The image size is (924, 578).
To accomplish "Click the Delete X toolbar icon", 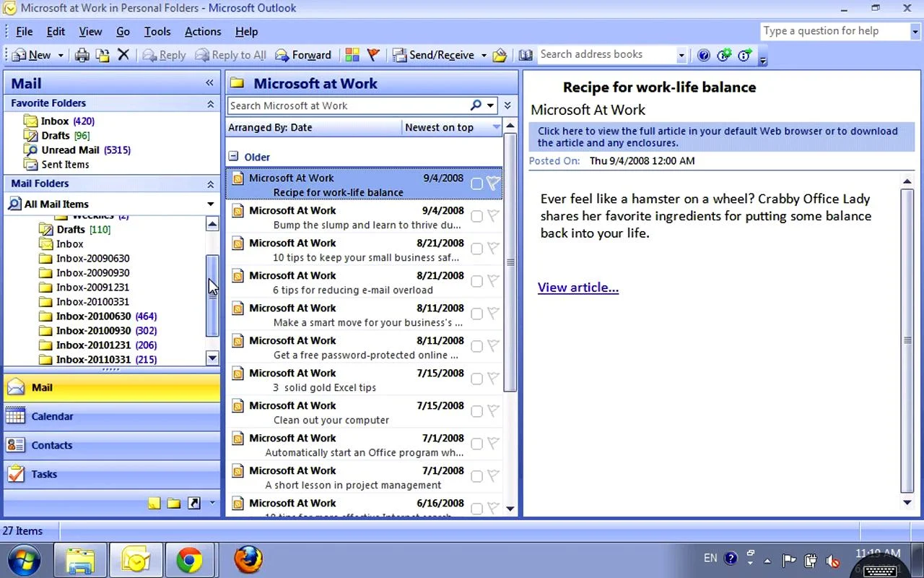I will coord(123,55).
